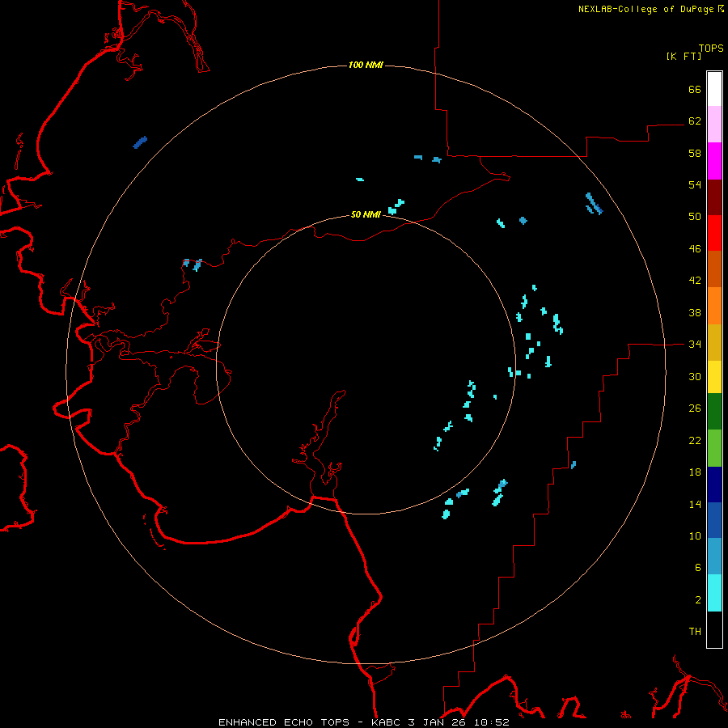The height and width of the screenshot is (728, 728).
Task: Click the magenta legend color band
Action: pos(714,161)
